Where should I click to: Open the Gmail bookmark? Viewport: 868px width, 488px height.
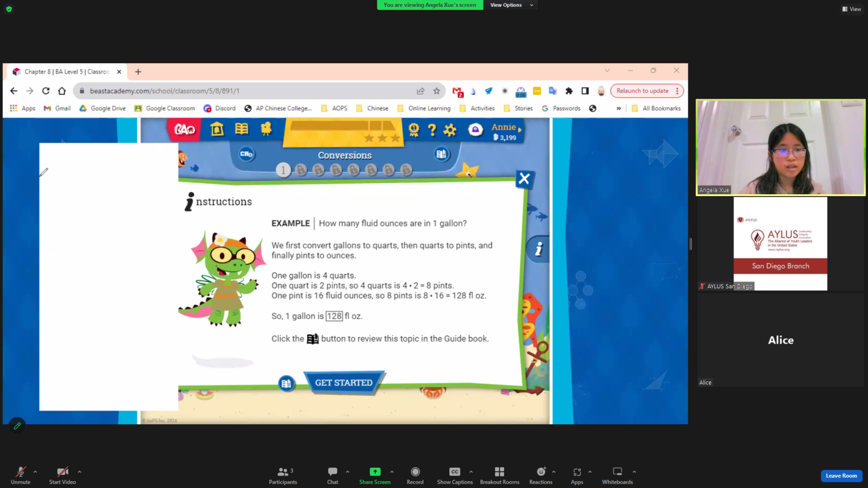point(57,108)
